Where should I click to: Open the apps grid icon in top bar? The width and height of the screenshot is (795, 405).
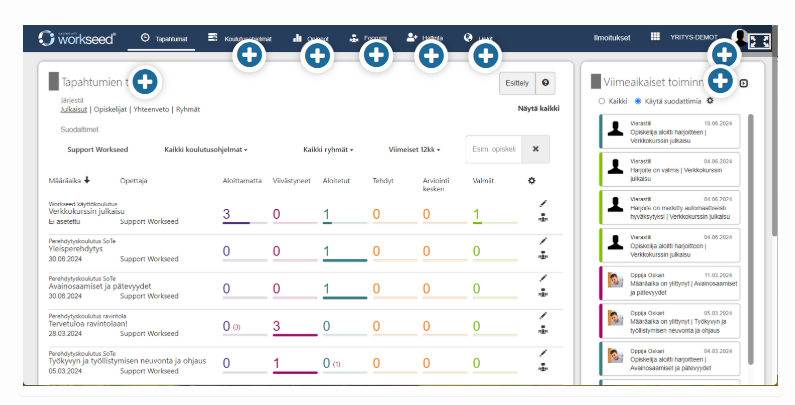point(655,37)
